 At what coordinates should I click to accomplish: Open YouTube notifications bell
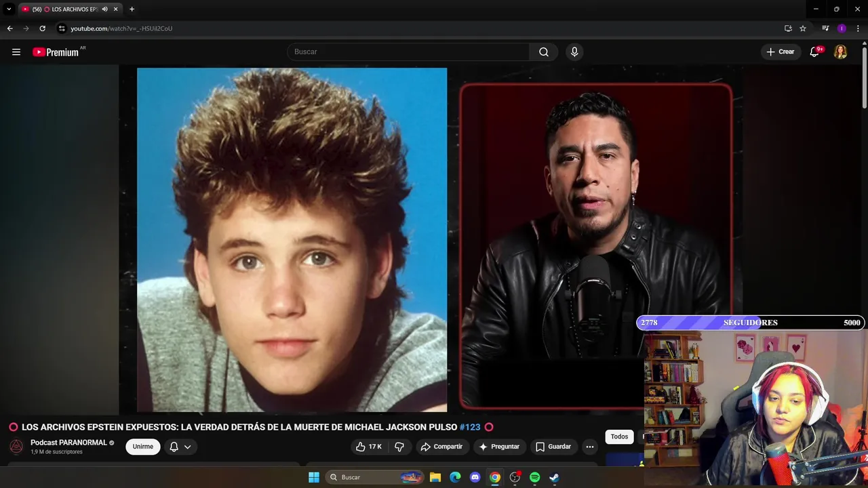[x=815, y=52]
